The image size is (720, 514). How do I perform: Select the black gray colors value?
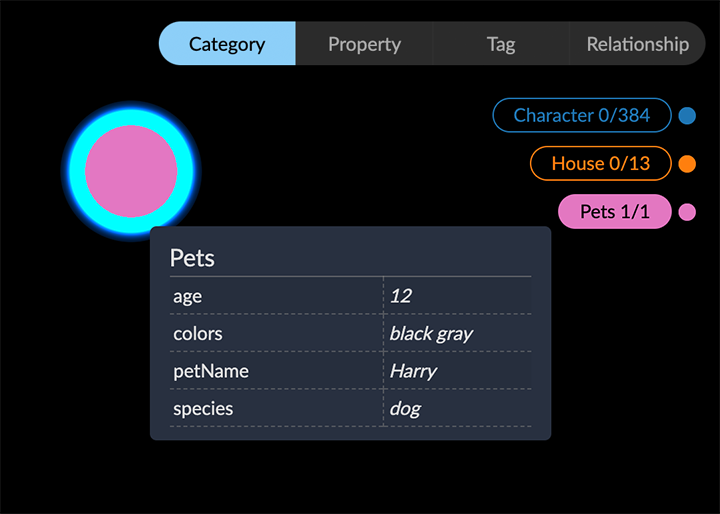(x=431, y=333)
